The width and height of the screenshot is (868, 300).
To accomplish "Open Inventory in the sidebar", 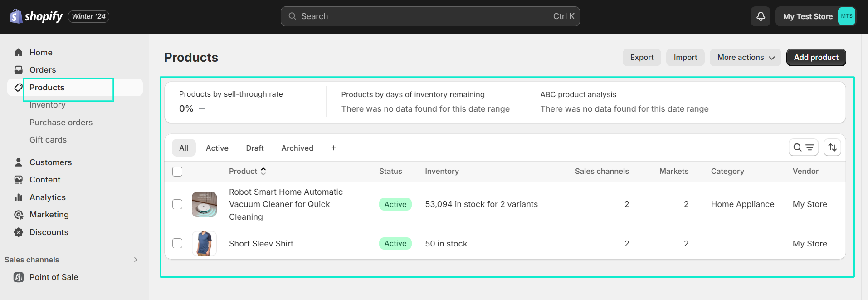I will click(x=48, y=105).
